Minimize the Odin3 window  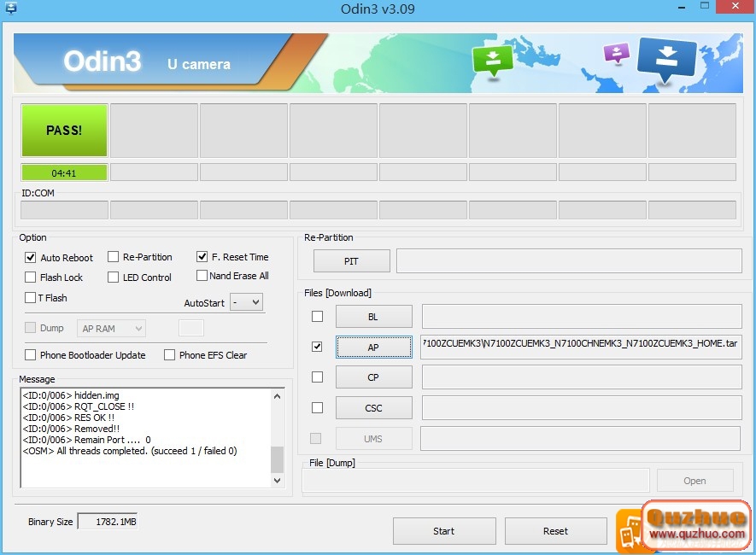(x=682, y=7)
